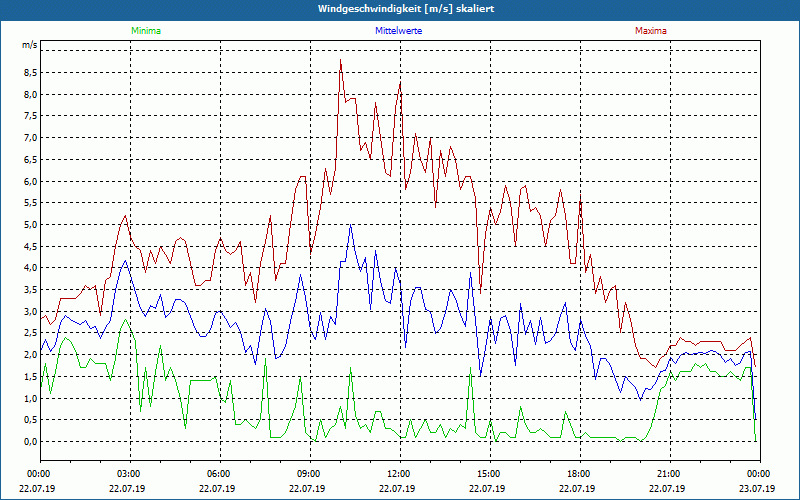
Task: Click the 7,0 y-axis value
Action: pyautogui.click(x=30, y=138)
